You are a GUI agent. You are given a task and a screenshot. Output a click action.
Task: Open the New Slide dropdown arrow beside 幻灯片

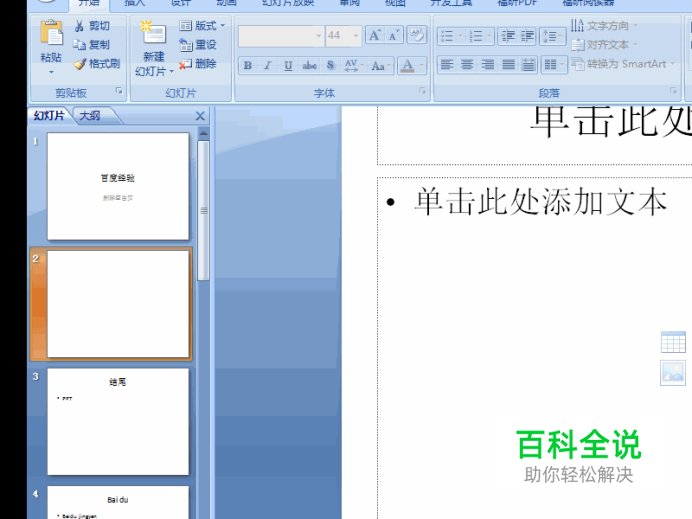tap(171, 71)
